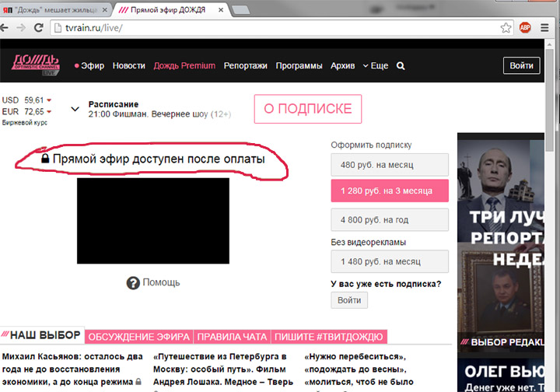Open the ПИШИТЕ #ТВИТДОЖДЮ tab

click(329, 337)
